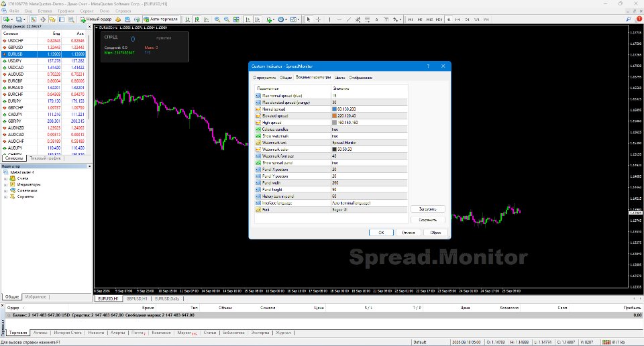Expand the Счета node in Navigator

pyautogui.click(x=6, y=178)
